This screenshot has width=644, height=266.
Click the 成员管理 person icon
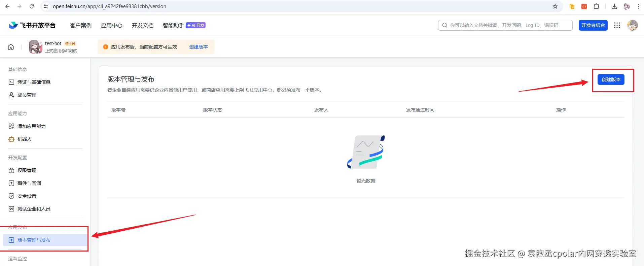[11, 95]
